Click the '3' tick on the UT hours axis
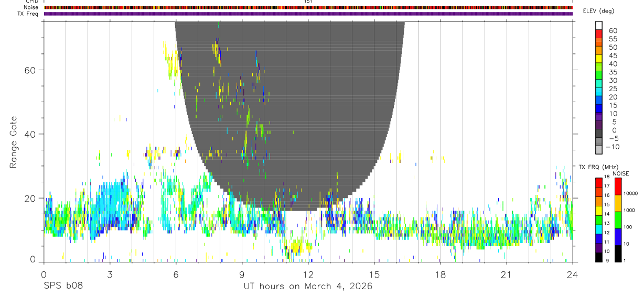644x297 pixels. (x=110, y=274)
